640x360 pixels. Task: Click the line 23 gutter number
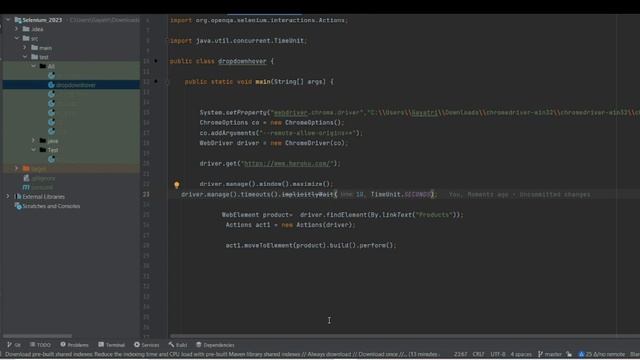pyautogui.click(x=146, y=194)
